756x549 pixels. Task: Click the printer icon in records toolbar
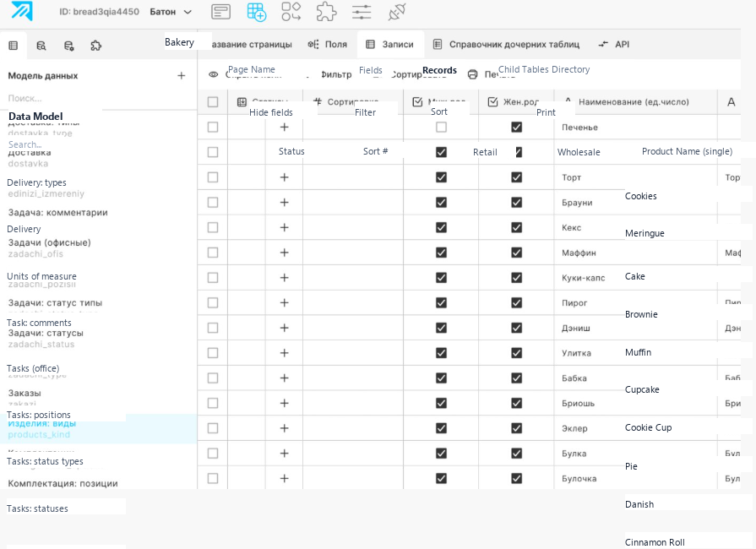[x=473, y=74]
